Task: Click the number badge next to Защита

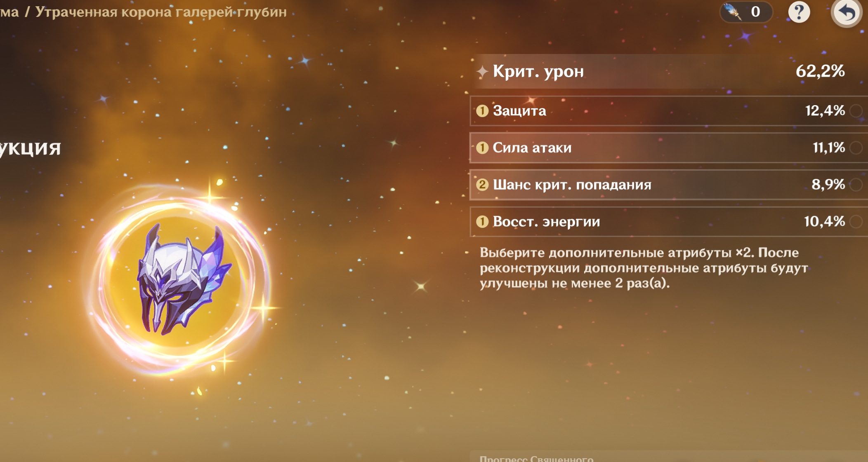Action: click(x=482, y=111)
